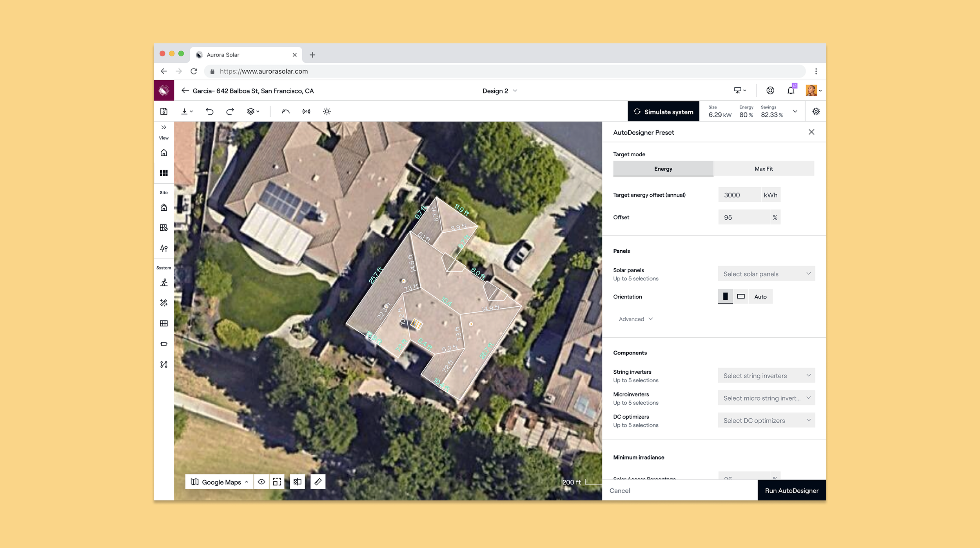Open the trees tool in sidebar
The image size is (980, 548).
(164, 248)
